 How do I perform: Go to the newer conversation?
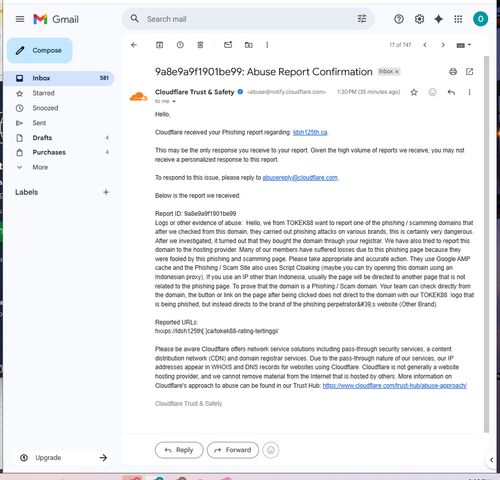[425, 45]
